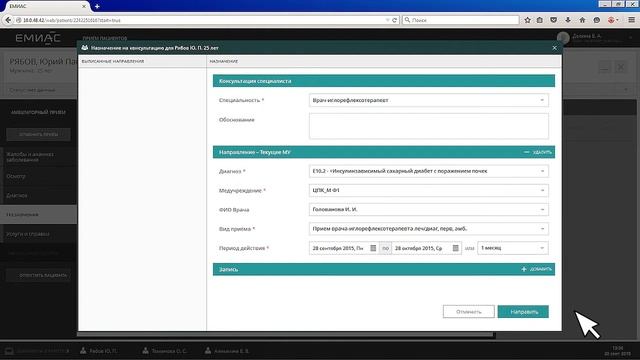This screenshot has width=640, height=360.
Task: Open Услуги и справки section in the sidebar
Action: (x=38, y=234)
